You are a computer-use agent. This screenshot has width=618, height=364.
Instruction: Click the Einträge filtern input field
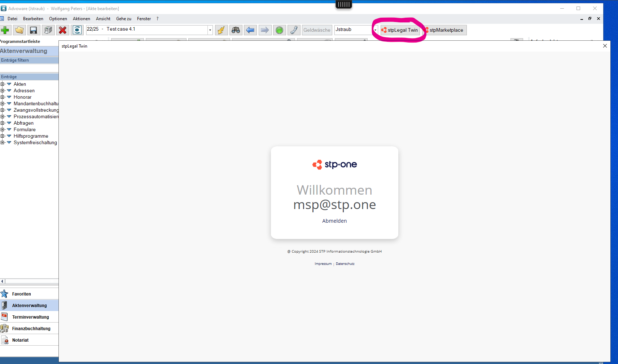[29, 68]
